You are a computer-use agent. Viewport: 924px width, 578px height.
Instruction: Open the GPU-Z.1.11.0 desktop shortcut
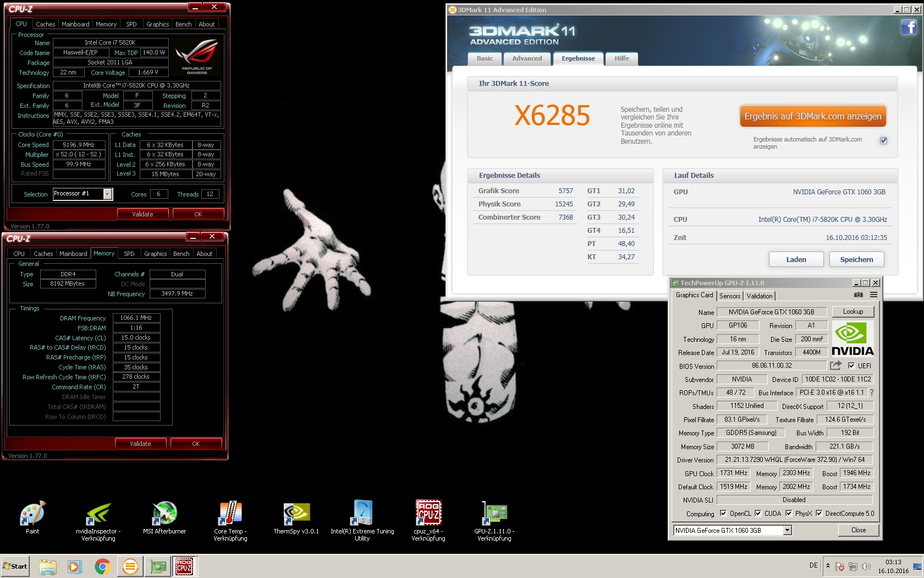tap(494, 521)
